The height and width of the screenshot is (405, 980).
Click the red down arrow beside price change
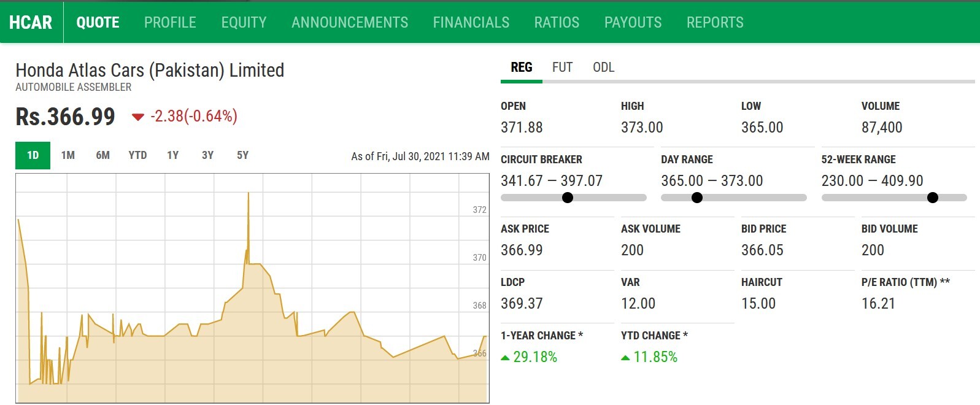(138, 117)
